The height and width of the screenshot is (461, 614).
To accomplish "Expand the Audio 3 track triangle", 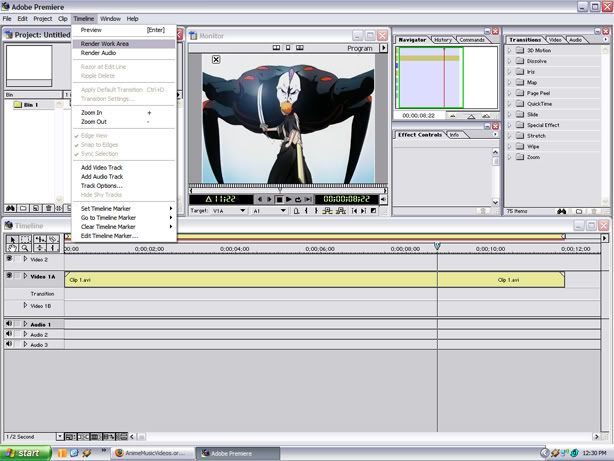I will tap(25, 344).
